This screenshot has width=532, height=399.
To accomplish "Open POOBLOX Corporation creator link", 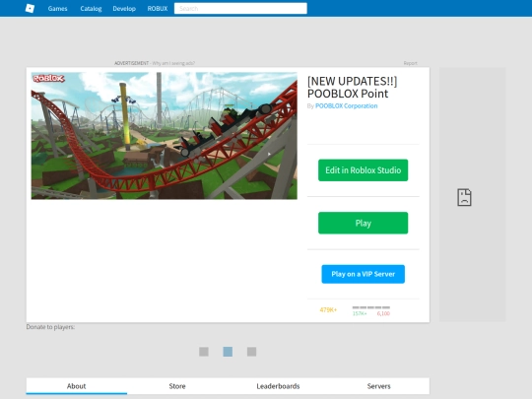I will (x=346, y=105).
